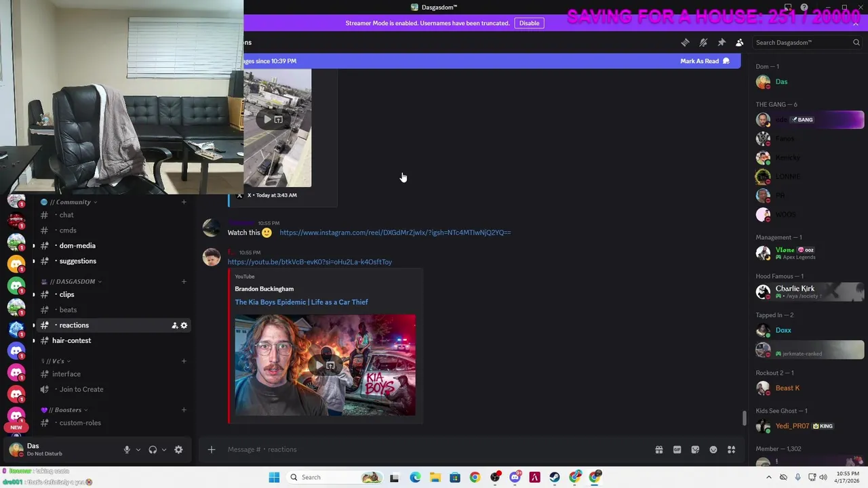Click Mark As Read button
Viewport: 868px width, 488px height.
705,61
